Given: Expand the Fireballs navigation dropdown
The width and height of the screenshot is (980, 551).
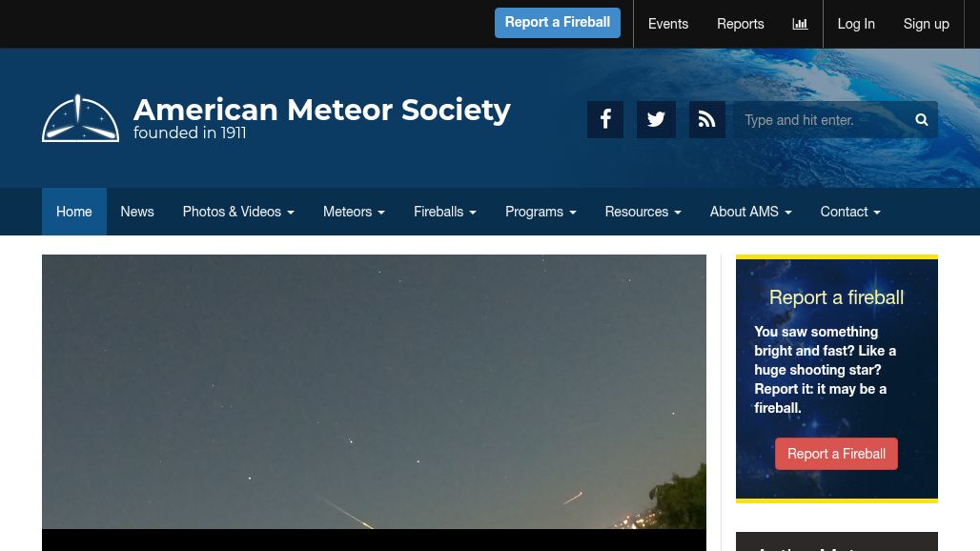Looking at the screenshot, I should [x=444, y=211].
